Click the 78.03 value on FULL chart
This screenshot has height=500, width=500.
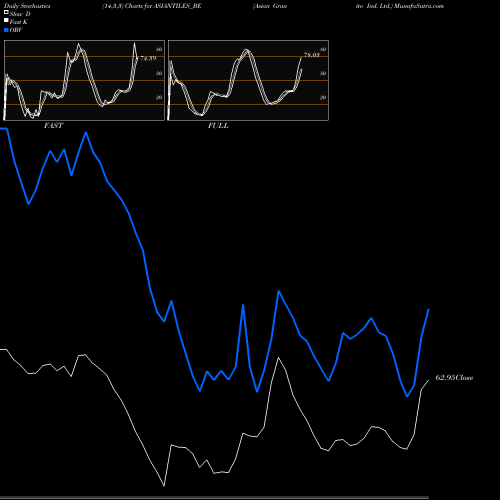pyautogui.click(x=312, y=55)
